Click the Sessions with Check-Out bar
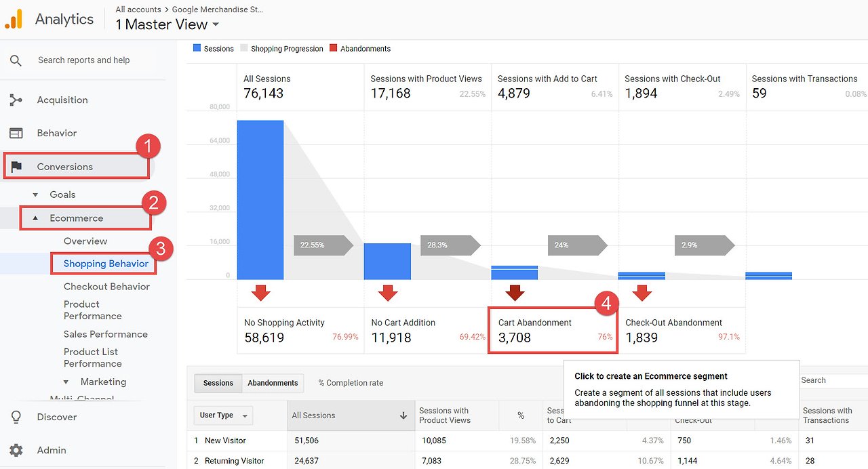 tap(642, 276)
